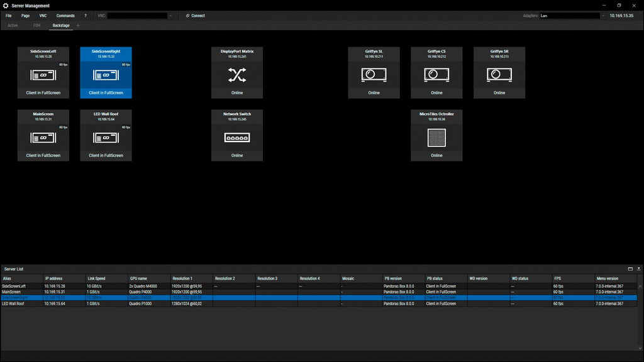Click the Network Switch device icon
Image resolution: width=644 pixels, height=362 pixels.
coord(236,138)
